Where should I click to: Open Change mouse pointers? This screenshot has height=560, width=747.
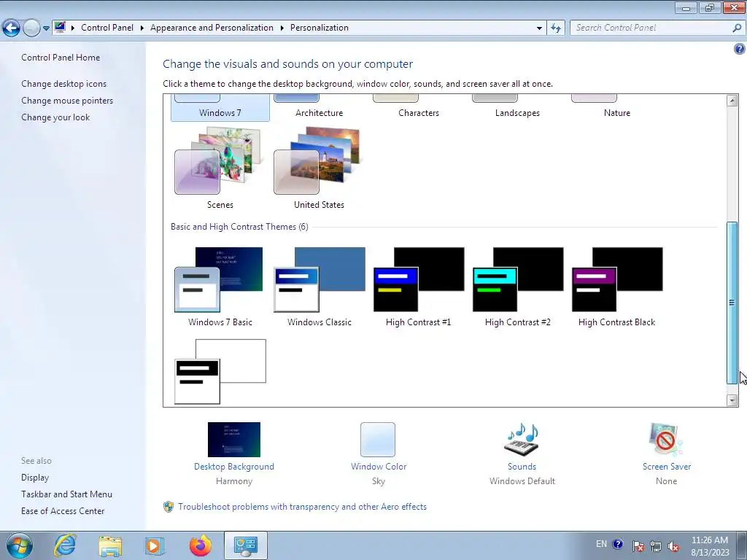coord(67,101)
